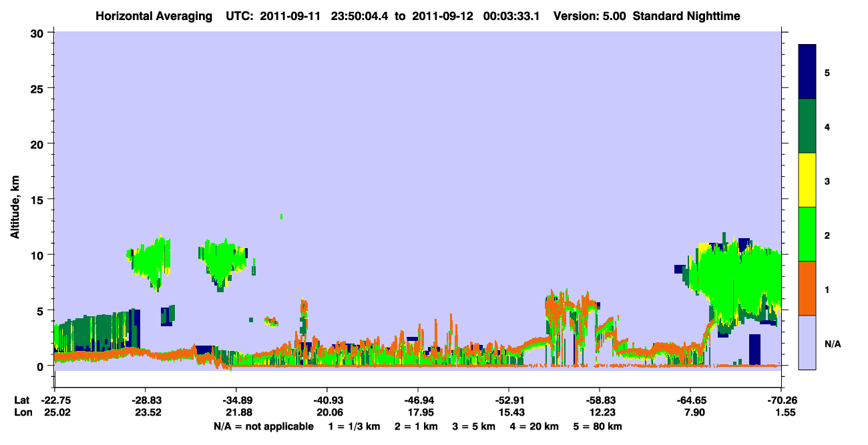Screen dimensions: 868x445
Task: Click the latitude value -58.83
Action: [x=599, y=400]
